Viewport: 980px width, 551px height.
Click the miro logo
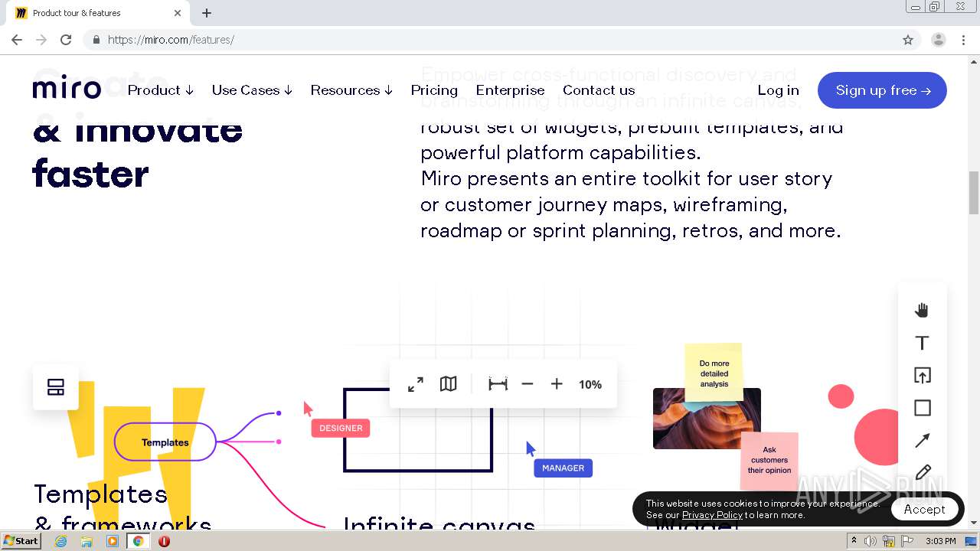point(67,89)
